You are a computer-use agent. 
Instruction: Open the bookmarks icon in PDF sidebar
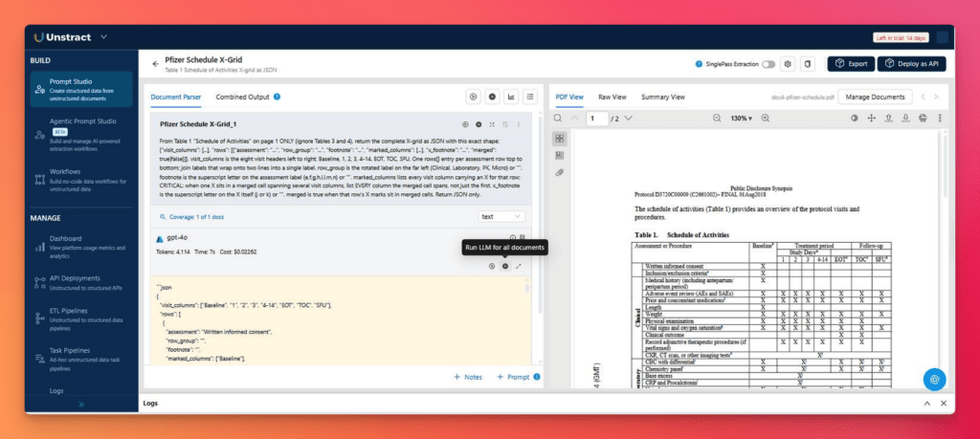[x=559, y=155]
